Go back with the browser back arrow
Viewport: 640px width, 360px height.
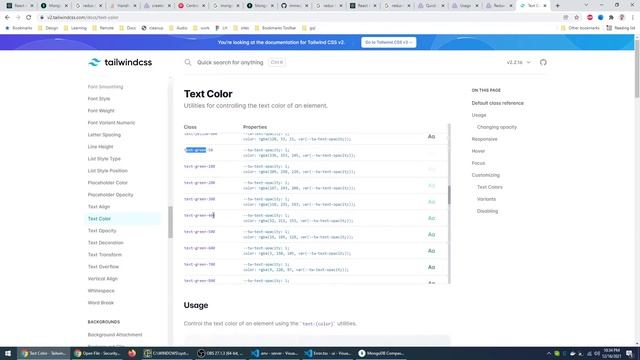[x=7, y=18]
